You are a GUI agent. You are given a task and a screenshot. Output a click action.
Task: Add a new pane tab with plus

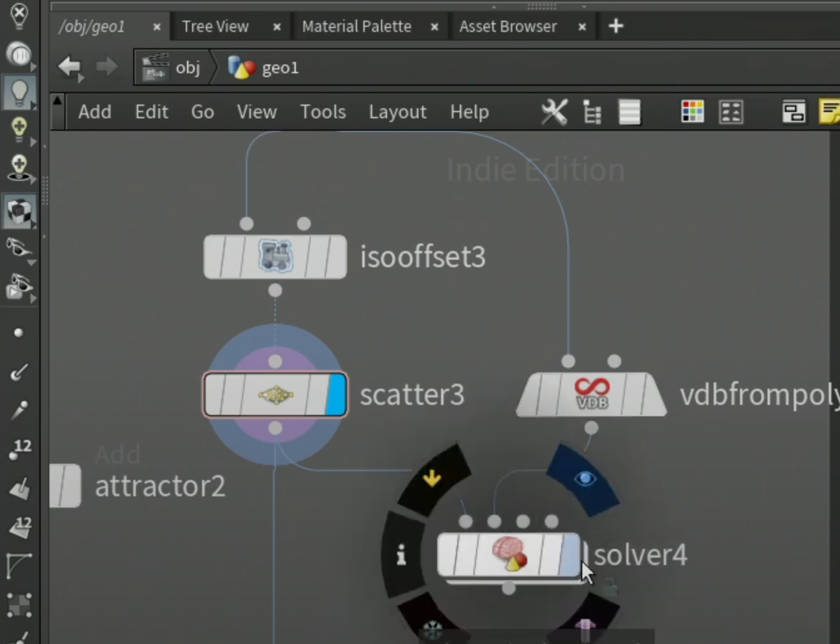click(616, 26)
